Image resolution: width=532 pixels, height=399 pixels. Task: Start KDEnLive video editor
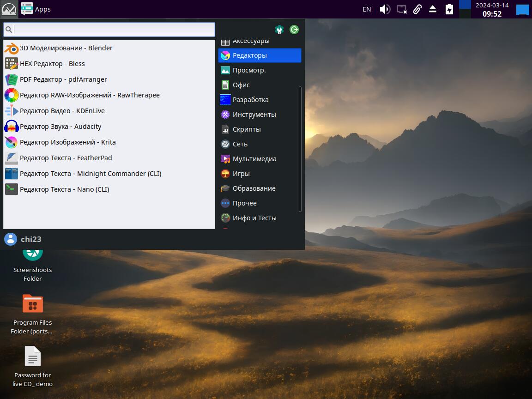(x=62, y=111)
